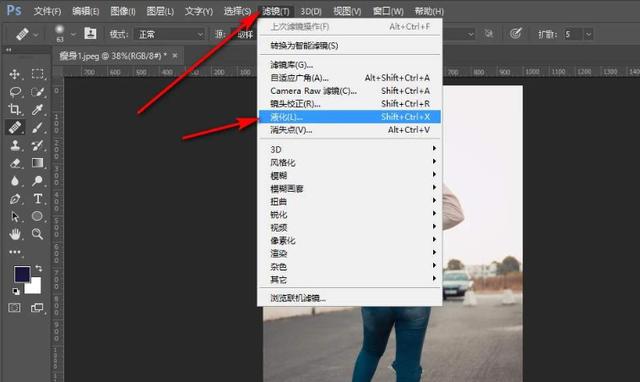Click the Photoshop Ps logo
This screenshot has width=640, height=382.
click(x=14, y=10)
